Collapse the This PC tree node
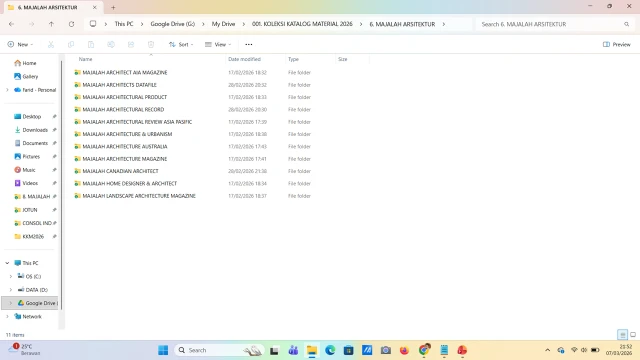The width and height of the screenshot is (640, 360). click(x=7, y=263)
